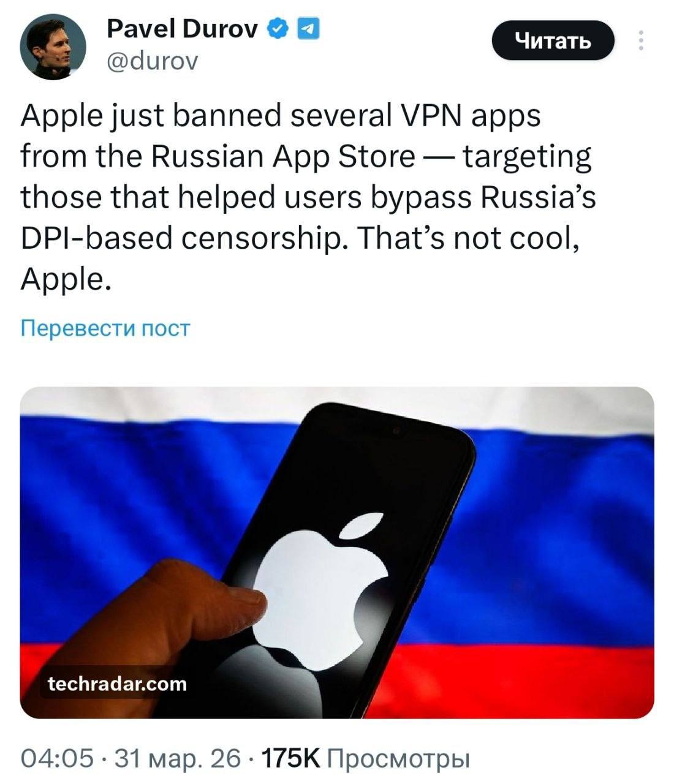The height and width of the screenshot is (784, 674).
Task: Click the Pavel Durov display name
Action: (x=182, y=28)
